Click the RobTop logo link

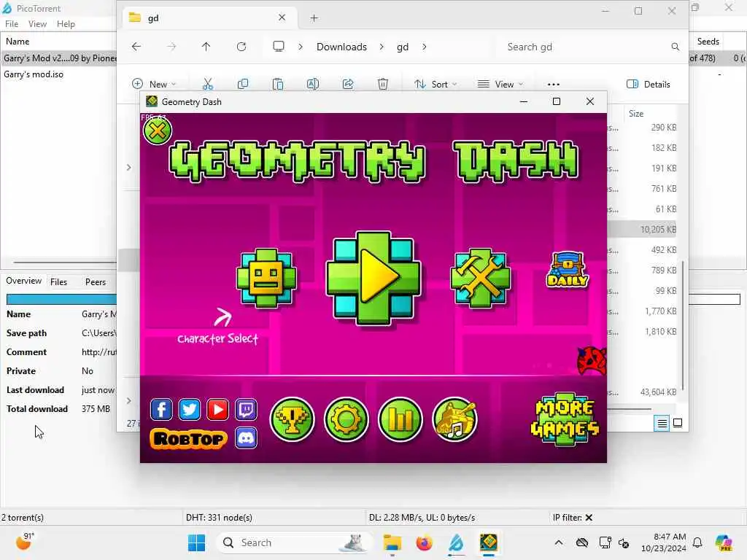[189, 438]
